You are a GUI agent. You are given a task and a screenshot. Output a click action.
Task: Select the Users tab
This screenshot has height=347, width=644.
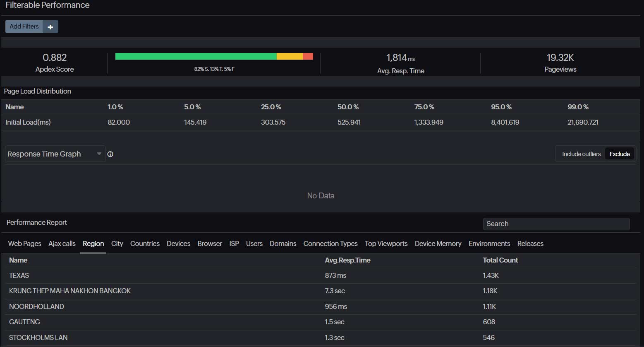(x=254, y=243)
